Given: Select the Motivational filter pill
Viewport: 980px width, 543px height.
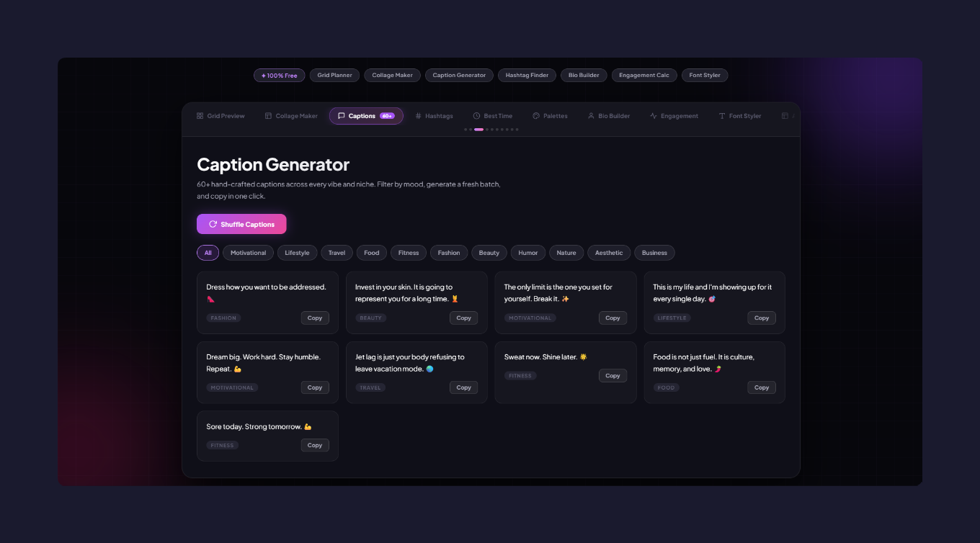Looking at the screenshot, I should [x=248, y=253].
